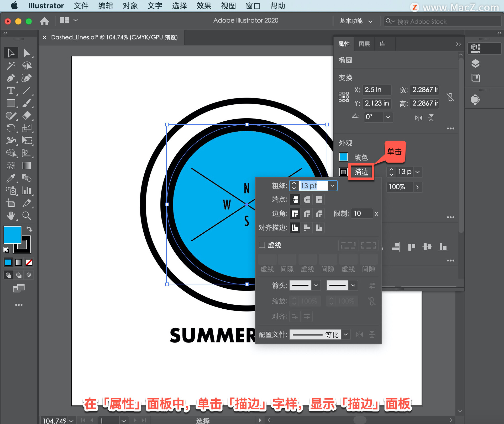
Task: Open the rotation angle dropdown
Action: [388, 117]
